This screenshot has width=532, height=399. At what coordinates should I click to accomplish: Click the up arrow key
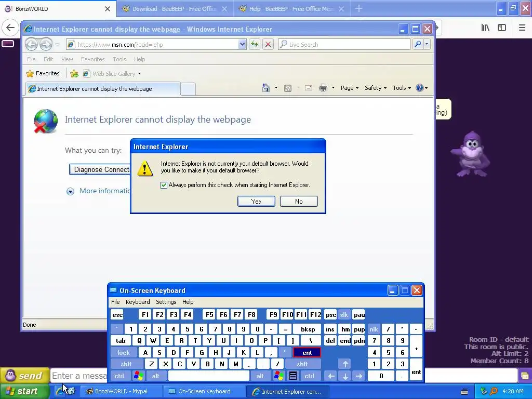[x=345, y=364]
